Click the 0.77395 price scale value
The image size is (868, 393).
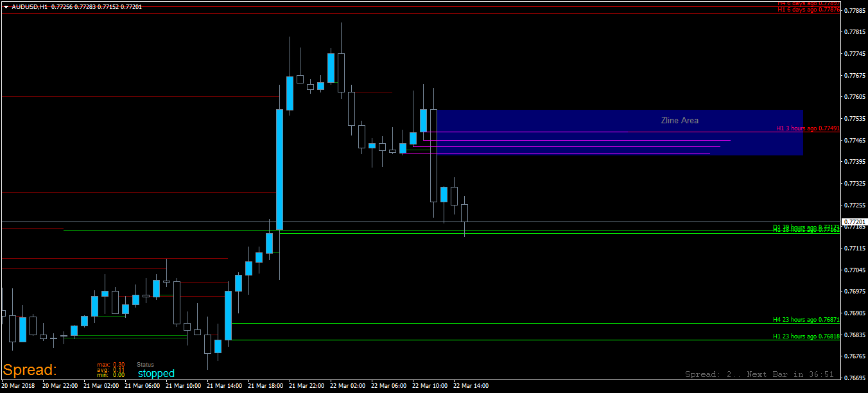pyautogui.click(x=854, y=162)
